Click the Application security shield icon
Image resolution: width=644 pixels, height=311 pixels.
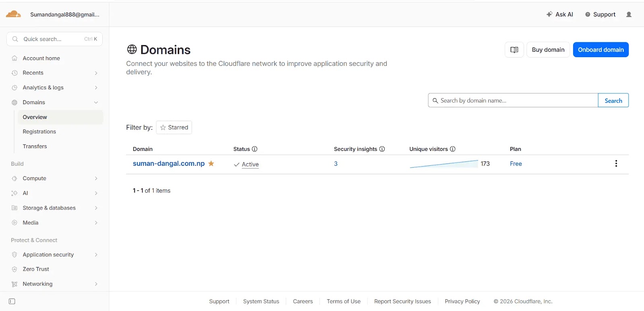point(14,255)
